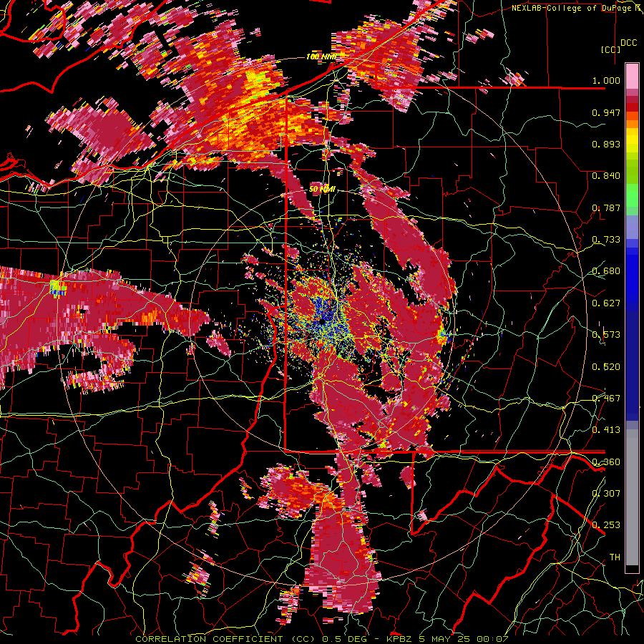Image resolution: width=644 pixels, height=644 pixels.
Task: Click the 0.680 value on the color scale
Action: click(606, 271)
